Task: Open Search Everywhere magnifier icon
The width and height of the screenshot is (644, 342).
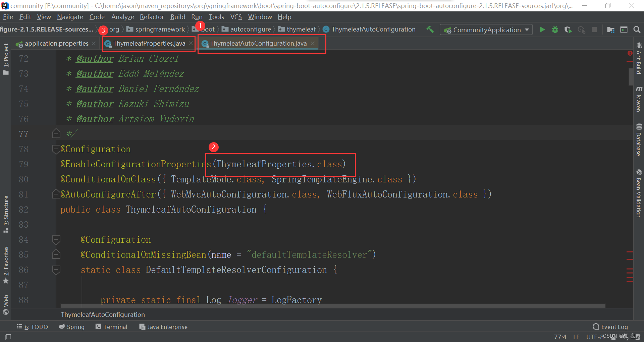Action: [x=637, y=30]
